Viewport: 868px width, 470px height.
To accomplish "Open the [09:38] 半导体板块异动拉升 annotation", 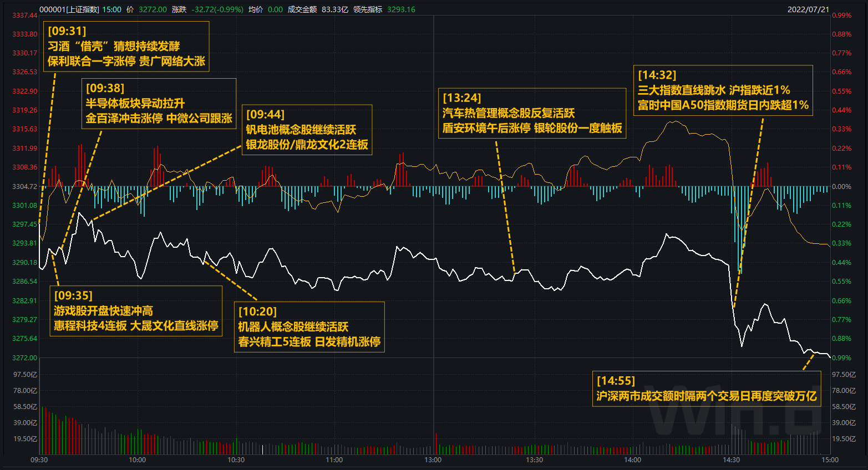I will (x=159, y=104).
